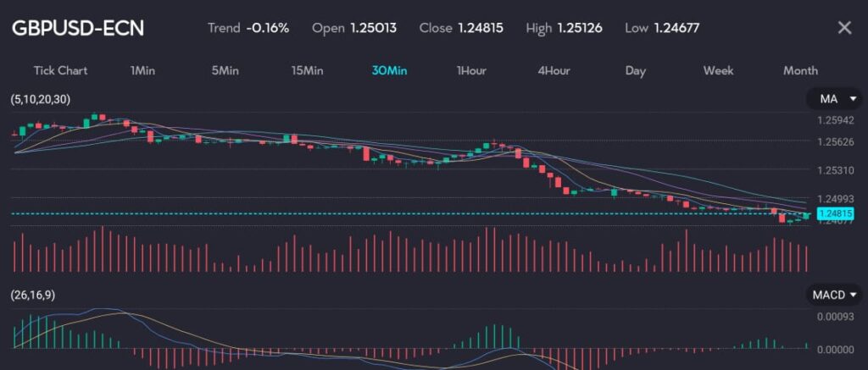Open the Month timeframe chart
The height and width of the screenshot is (370, 868).
click(800, 70)
